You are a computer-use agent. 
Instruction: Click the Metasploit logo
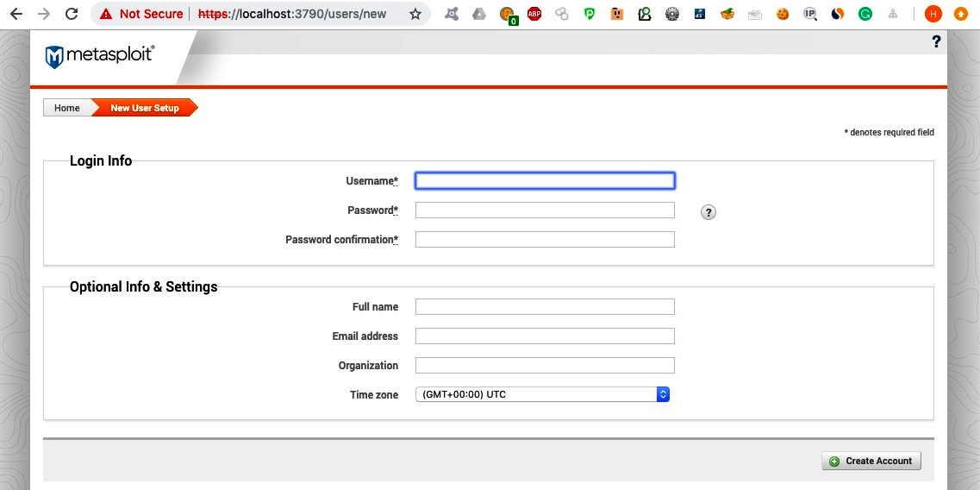click(99, 56)
